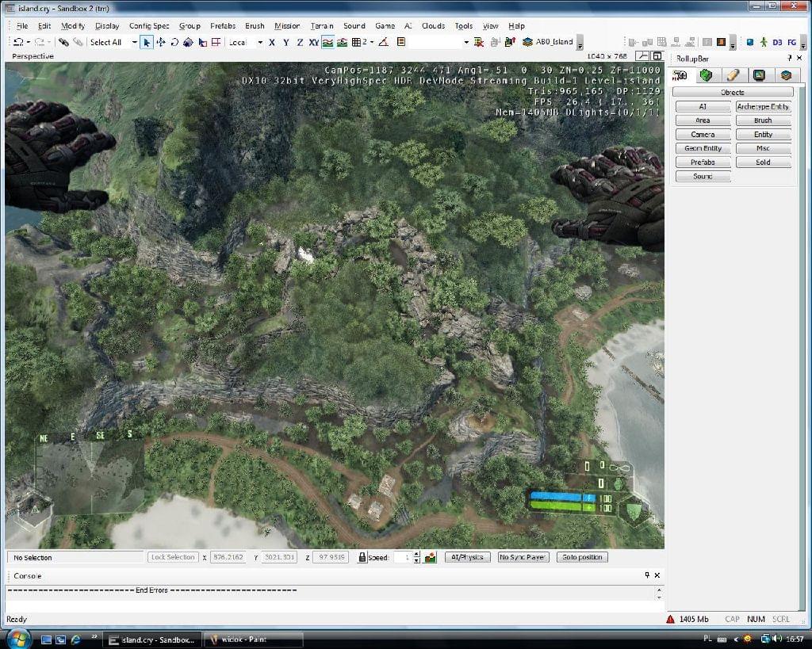The image size is (812, 649).
Task: Expand the grid snap size dropdown
Action: pos(371,42)
